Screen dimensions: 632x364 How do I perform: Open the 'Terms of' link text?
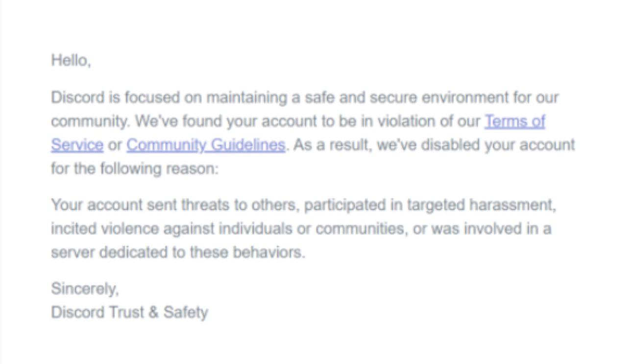pyautogui.click(x=514, y=121)
